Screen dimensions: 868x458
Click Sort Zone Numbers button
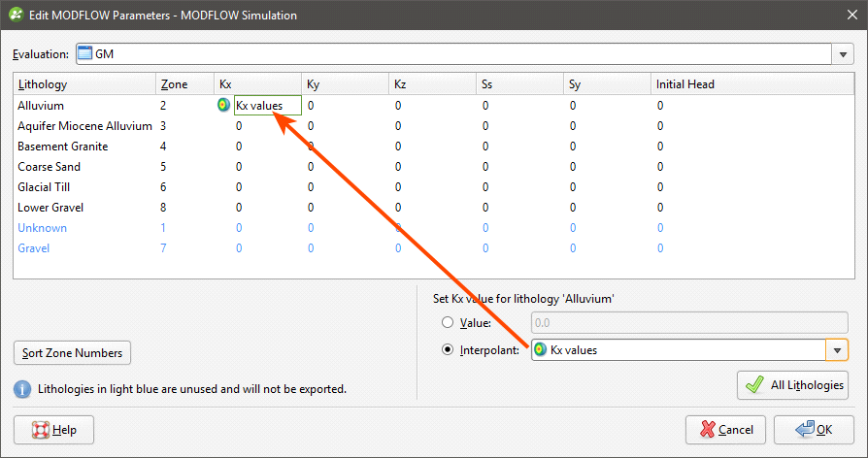(72, 353)
